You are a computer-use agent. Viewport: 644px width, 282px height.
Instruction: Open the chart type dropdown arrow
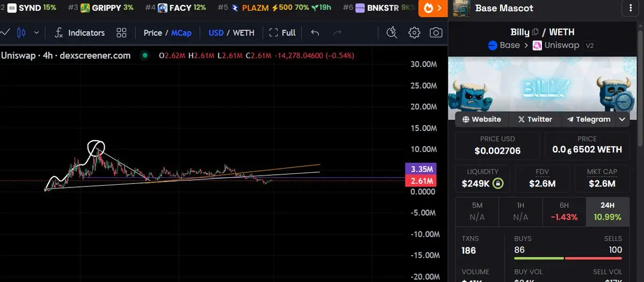[x=36, y=32]
